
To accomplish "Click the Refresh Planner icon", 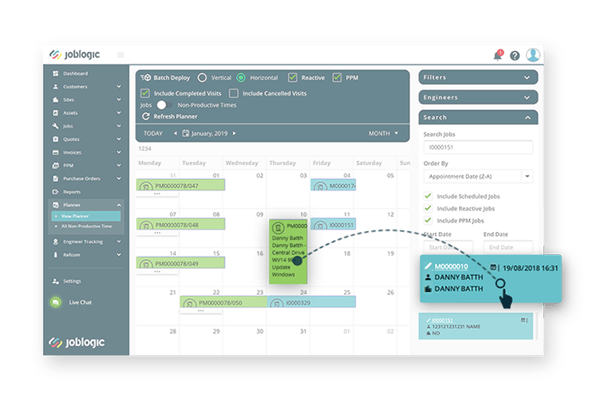I will point(146,116).
